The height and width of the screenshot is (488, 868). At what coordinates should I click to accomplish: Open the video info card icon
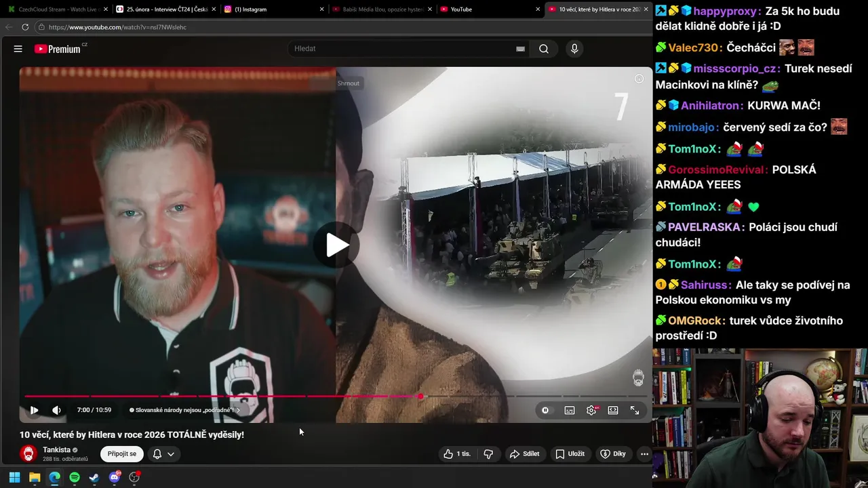click(639, 79)
